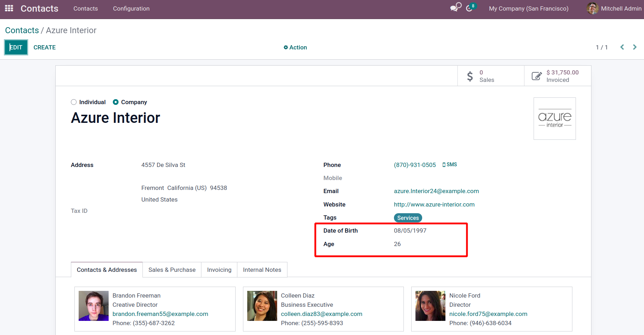Click United States country text
This screenshot has width=644, height=335.
[x=159, y=199]
